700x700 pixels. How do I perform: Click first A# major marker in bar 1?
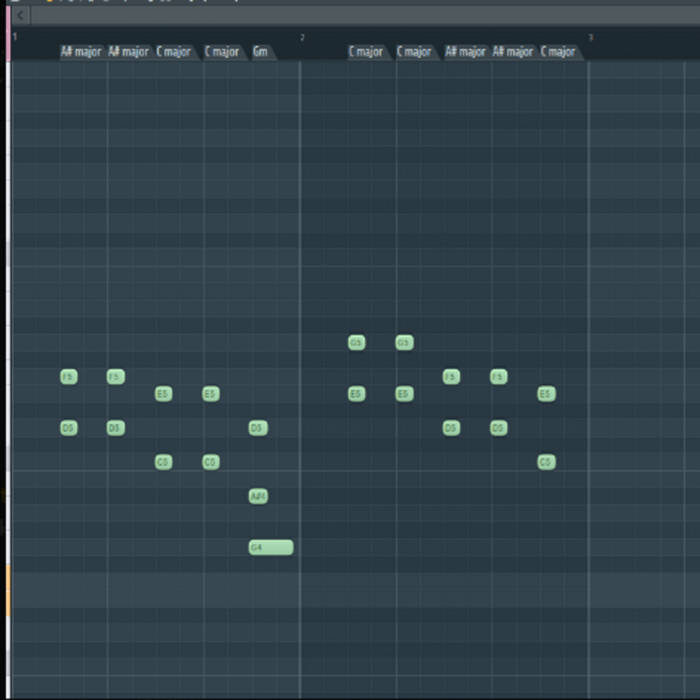pos(81,51)
